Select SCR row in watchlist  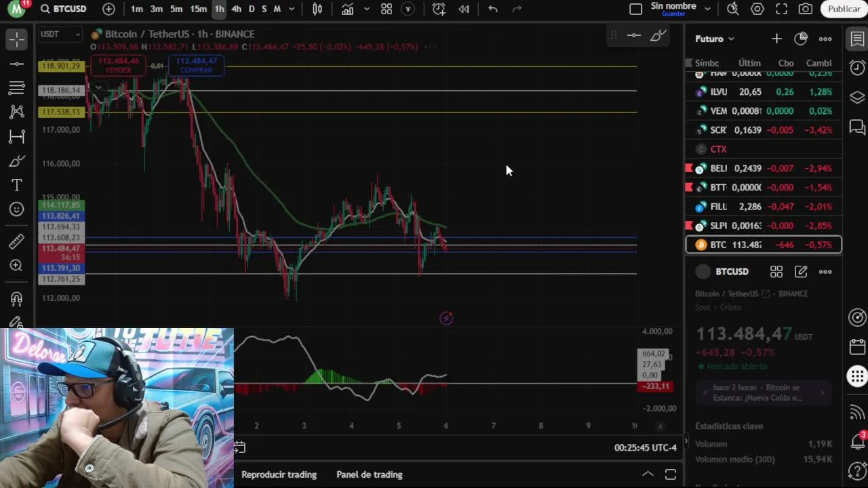(x=764, y=130)
